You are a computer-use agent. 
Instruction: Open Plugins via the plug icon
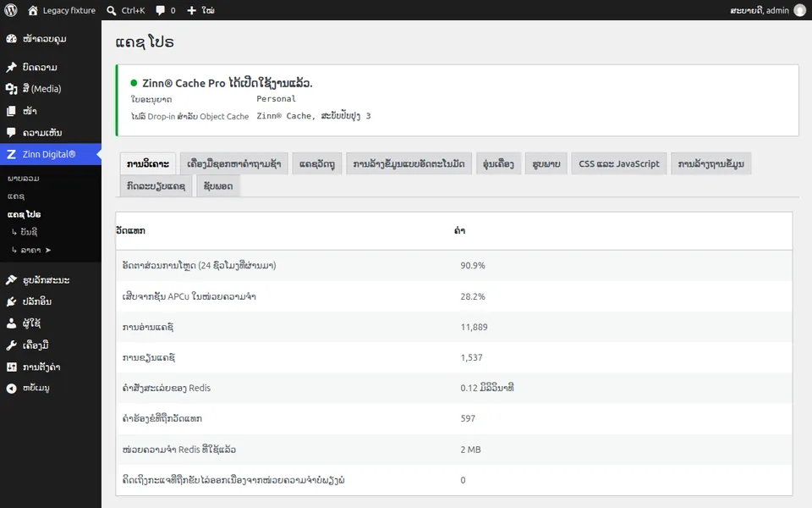[11, 301]
